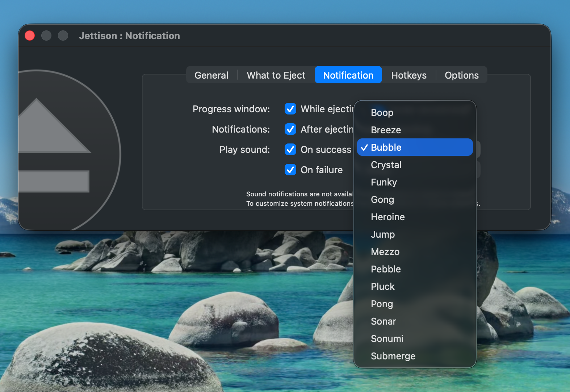
Task: Click the large Jettison eject icon
Action: 69,150
